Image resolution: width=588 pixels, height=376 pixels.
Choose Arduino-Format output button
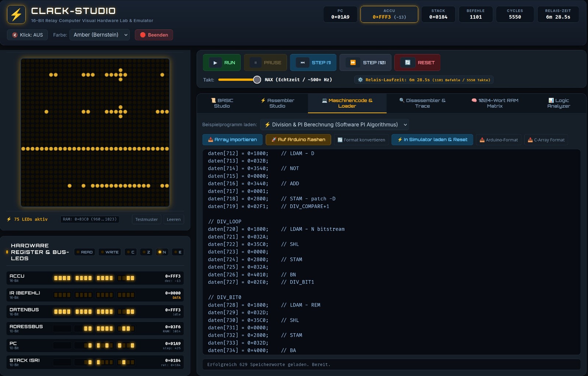(x=499, y=140)
